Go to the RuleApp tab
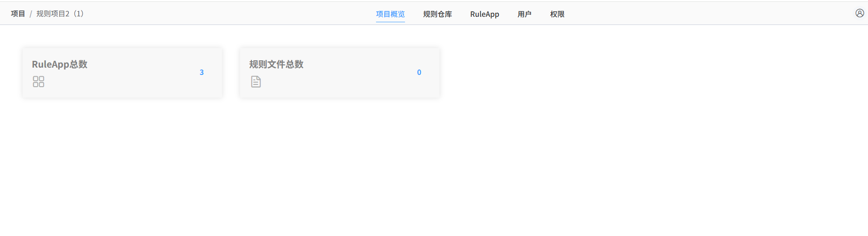This screenshot has width=868, height=236. (484, 14)
